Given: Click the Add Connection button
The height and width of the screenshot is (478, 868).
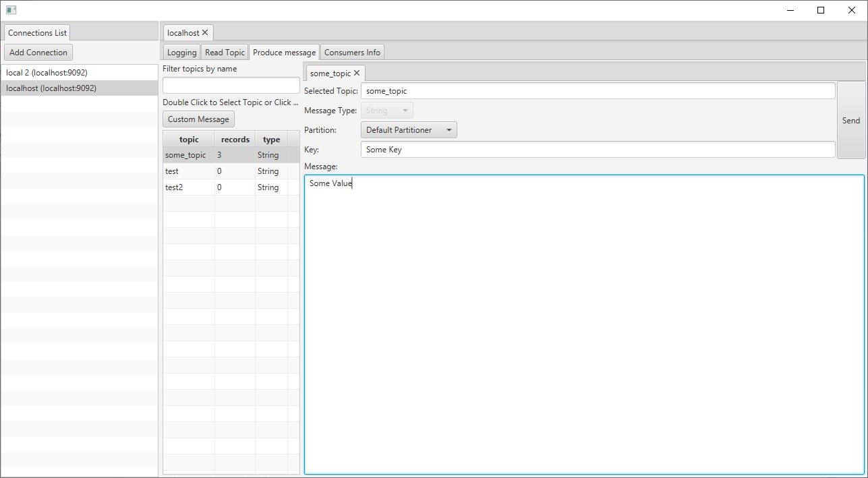Looking at the screenshot, I should pos(38,52).
